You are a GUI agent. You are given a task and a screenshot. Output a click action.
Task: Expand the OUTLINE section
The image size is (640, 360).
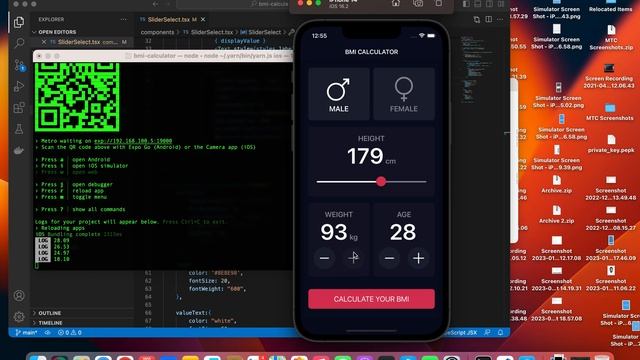pos(50,313)
